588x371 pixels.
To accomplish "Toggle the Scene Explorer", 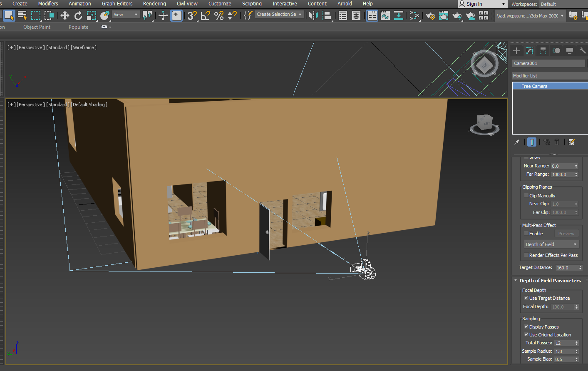I will [343, 16].
